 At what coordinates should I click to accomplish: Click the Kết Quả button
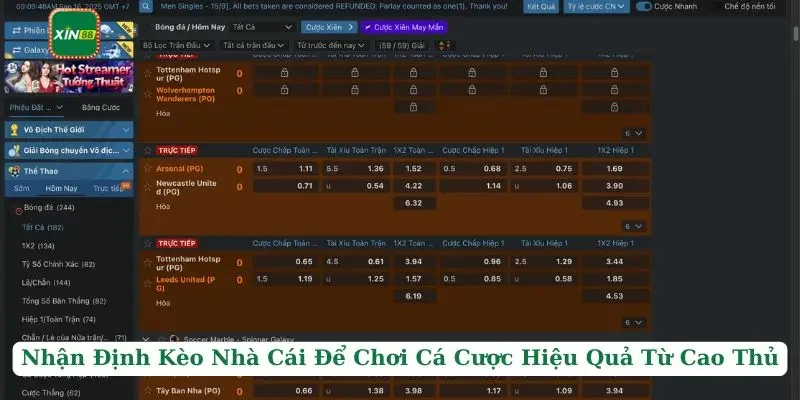click(x=541, y=7)
